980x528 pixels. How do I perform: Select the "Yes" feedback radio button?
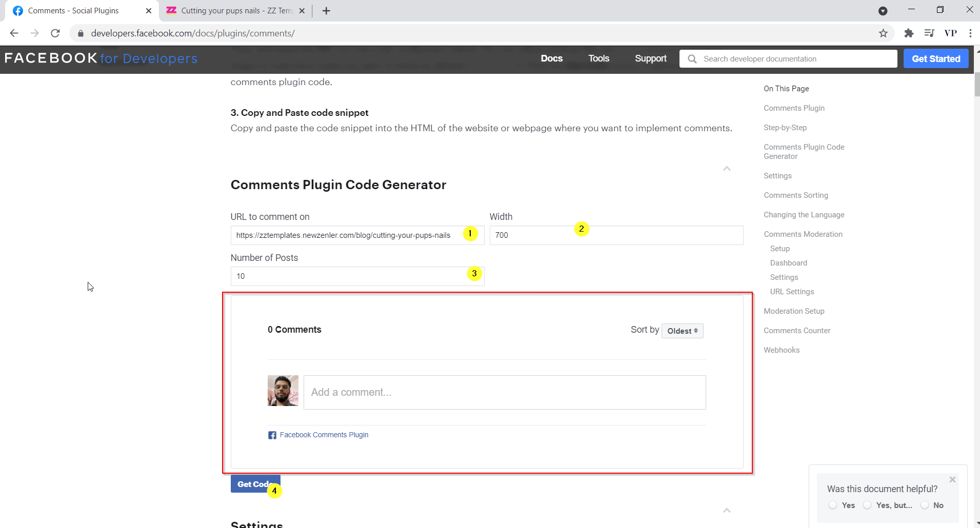click(832, 505)
